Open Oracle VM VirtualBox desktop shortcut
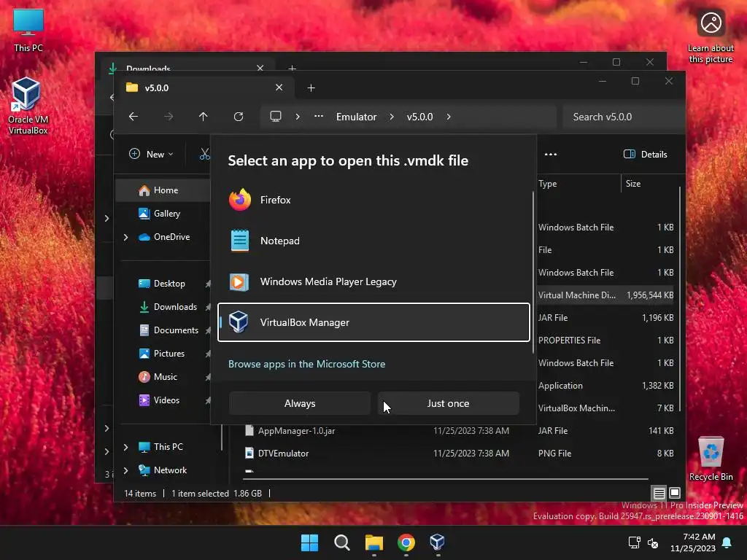Viewport: 747px width, 560px height. click(28, 106)
